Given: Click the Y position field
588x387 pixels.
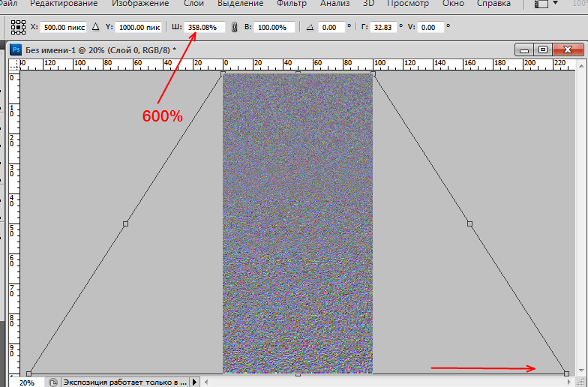Looking at the screenshot, I should click(x=138, y=27).
